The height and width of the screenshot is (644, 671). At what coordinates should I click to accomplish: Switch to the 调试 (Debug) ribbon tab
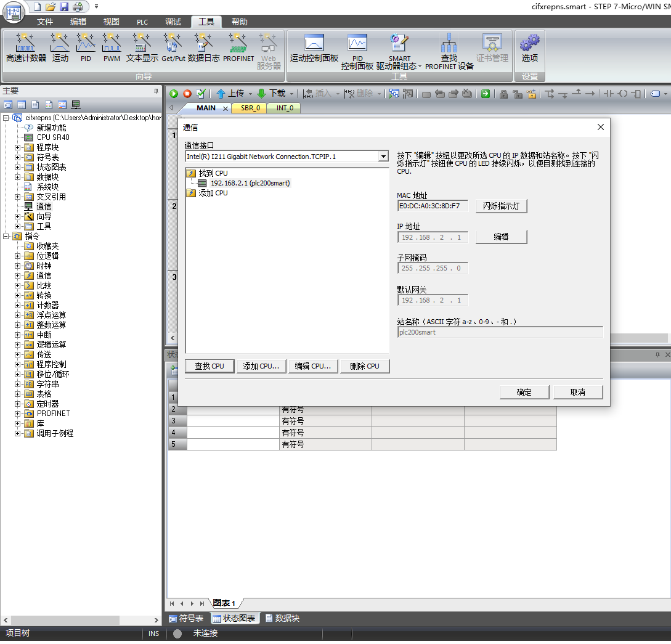coord(173,22)
